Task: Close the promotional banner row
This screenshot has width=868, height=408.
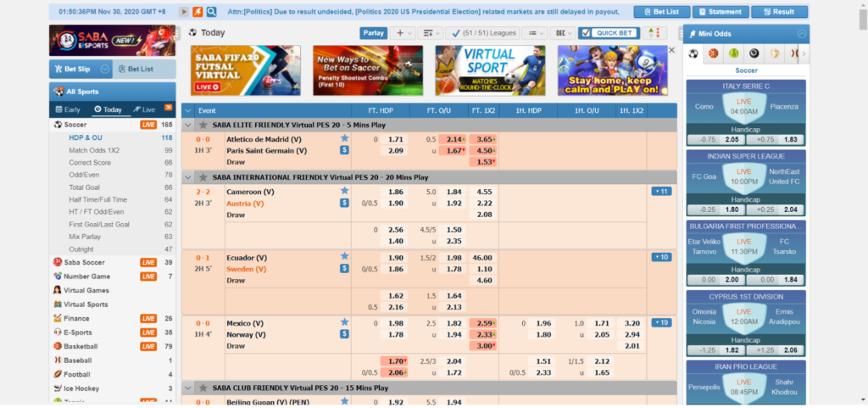Action: pyautogui.click(x=672, y=50)
